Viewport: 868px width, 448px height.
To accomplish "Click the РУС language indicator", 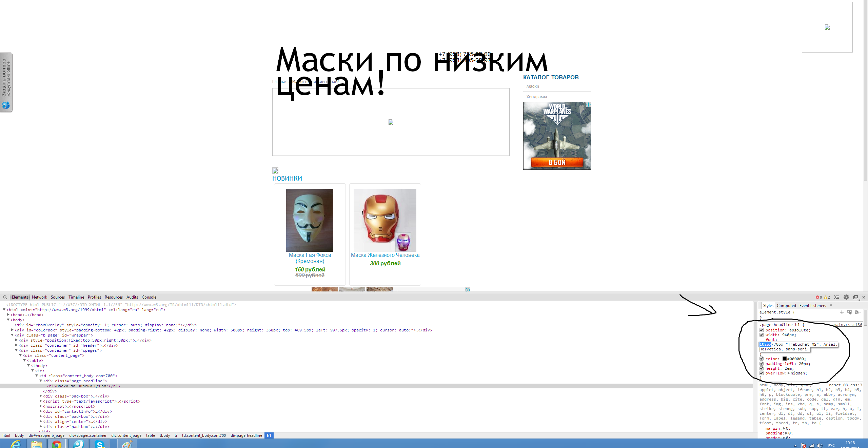I will pyautogui.click(x=831, y=445).
